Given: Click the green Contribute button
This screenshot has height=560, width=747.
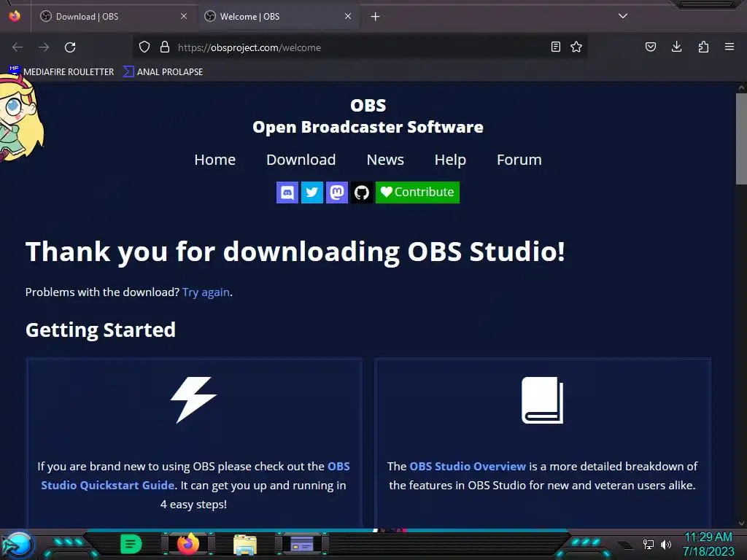Looking at the screenshot, I should [417, 192].
